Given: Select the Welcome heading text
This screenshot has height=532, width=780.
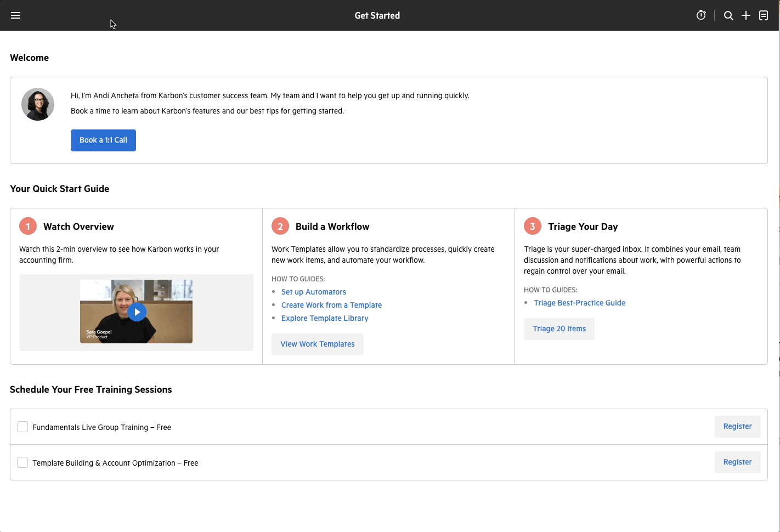Looking at the screenshot, I should tap(30, 58).
